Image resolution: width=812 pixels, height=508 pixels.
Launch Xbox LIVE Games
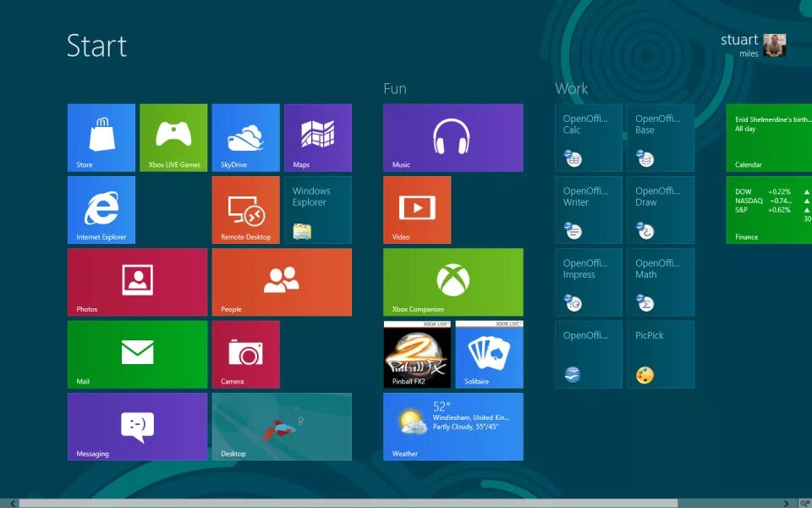coord(173,137)
